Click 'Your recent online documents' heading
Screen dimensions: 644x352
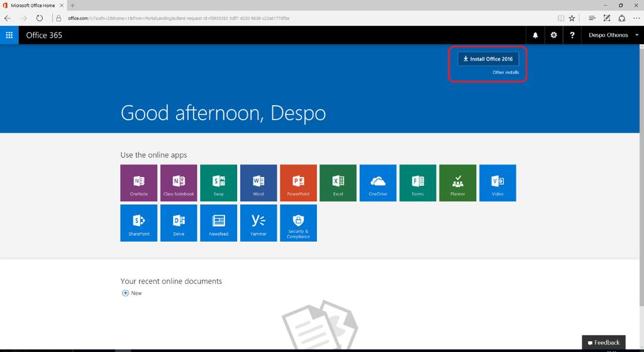tap(171, 281)
